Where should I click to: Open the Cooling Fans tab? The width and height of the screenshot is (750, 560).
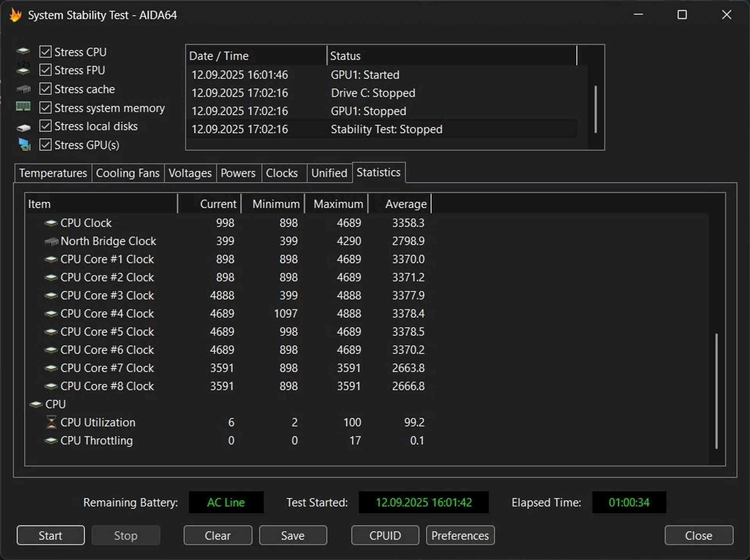pos(127,173)
